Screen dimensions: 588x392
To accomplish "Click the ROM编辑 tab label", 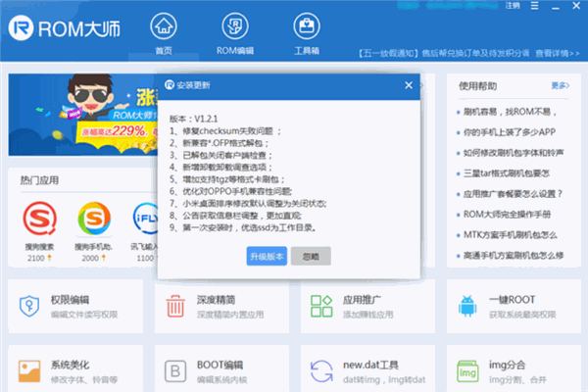I will tap(235, 51).
